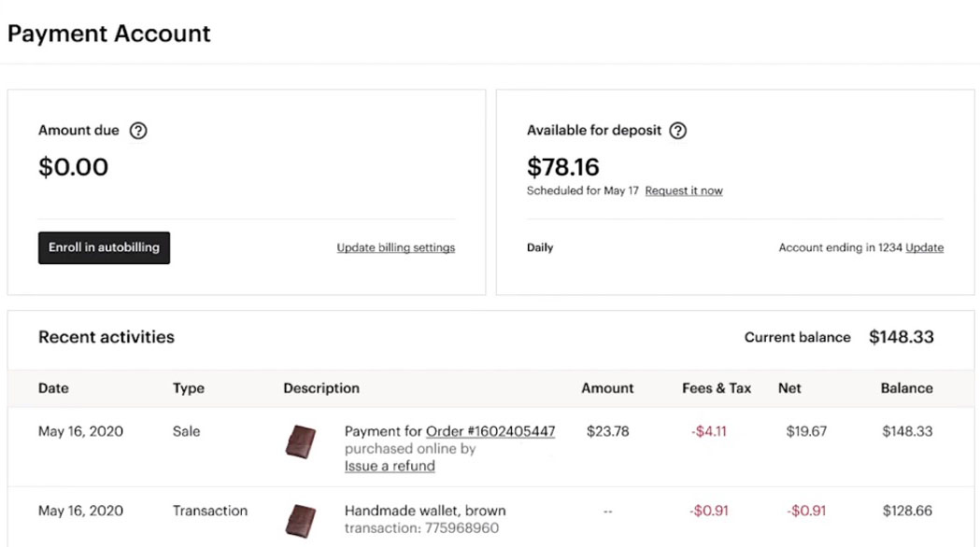The image size is (980, 547).
Task: Sort activities by the Balance column
Action: 906,388
